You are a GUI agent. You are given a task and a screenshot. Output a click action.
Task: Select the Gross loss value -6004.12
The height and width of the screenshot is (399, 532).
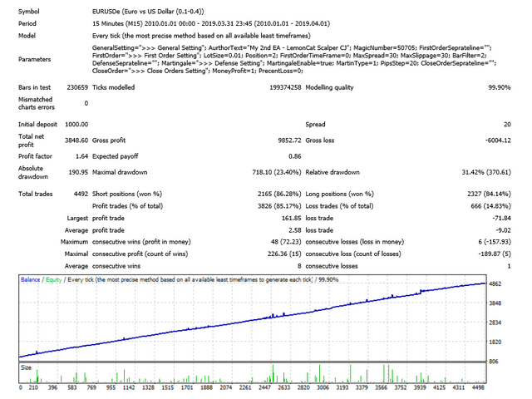click(498, 140)
